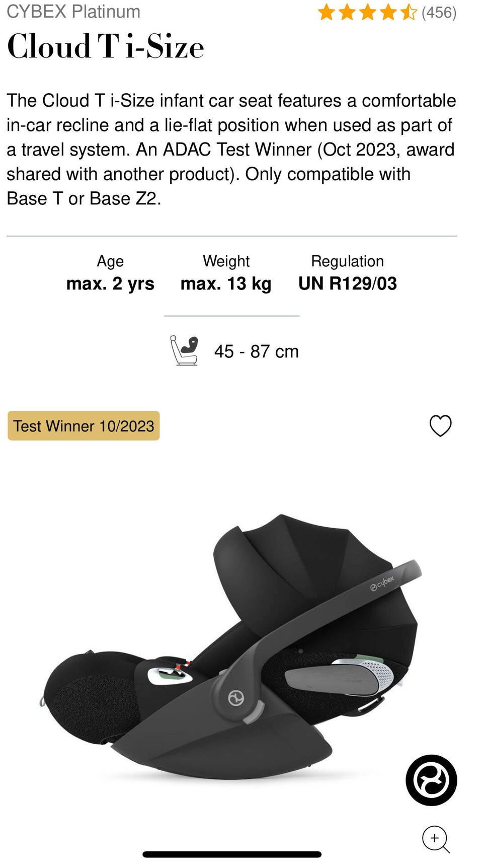Open the round black Cybex logo button
Viewport: 483px width, 868px height.
(431, 780)
